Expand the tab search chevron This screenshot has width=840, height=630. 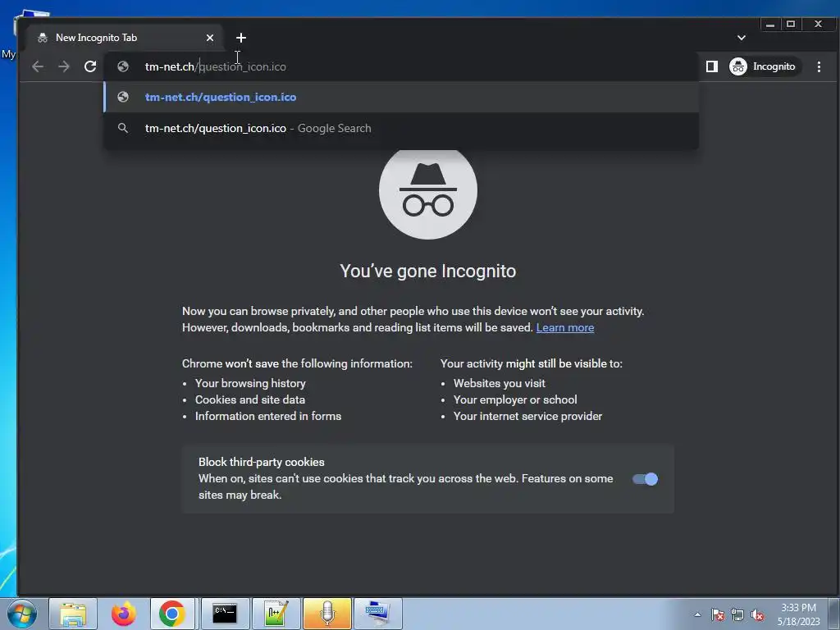click(x=742, y=38)
